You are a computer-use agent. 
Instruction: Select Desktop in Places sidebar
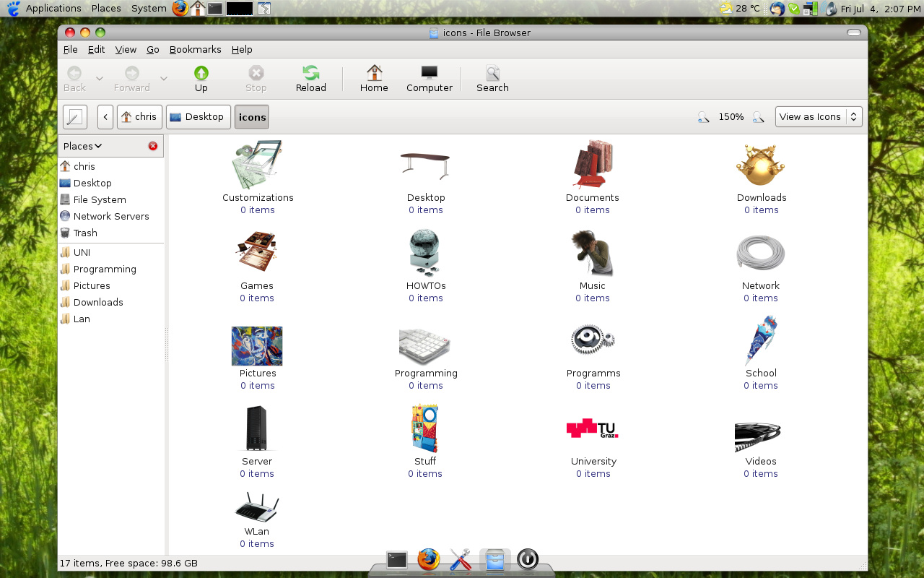(x=111, y=183)
